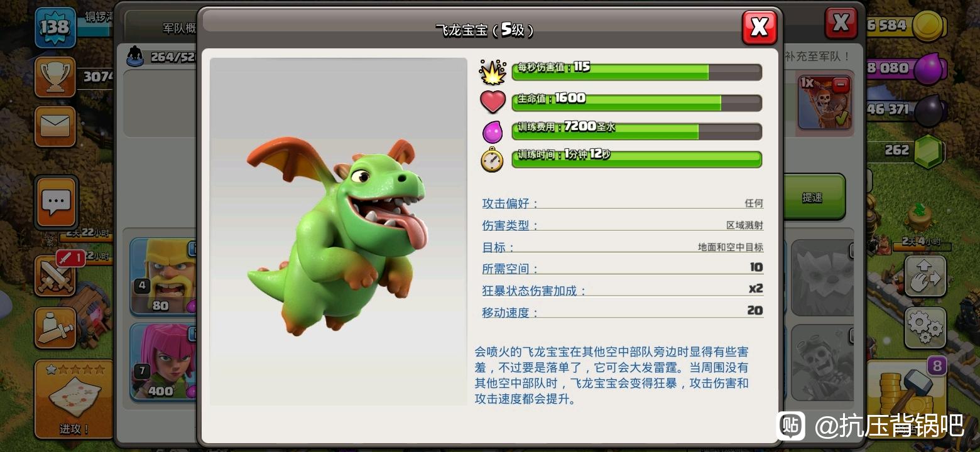Tap the red heart hitpoints icon
Screen dimensions: 980x452
(x=493, y=101)
